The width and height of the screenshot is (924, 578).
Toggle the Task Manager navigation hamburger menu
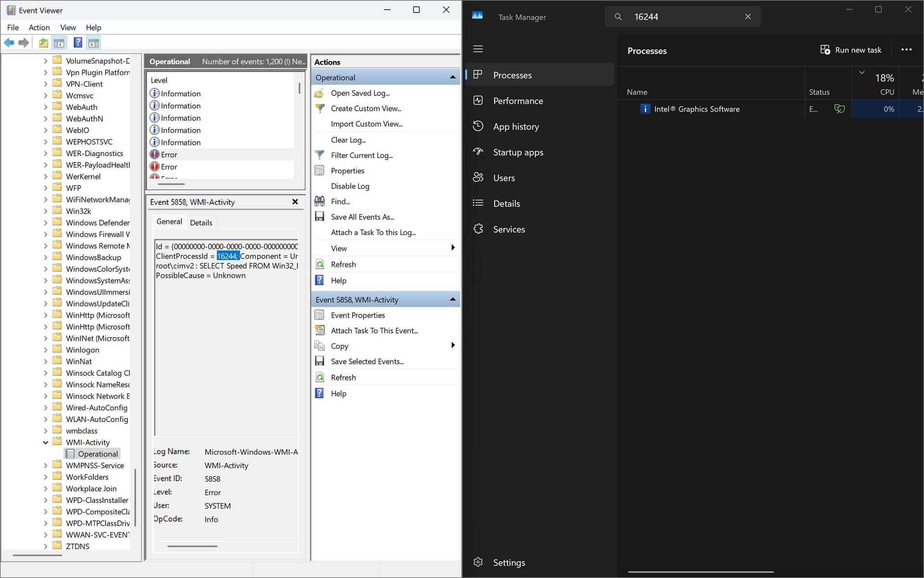point(478,49)
